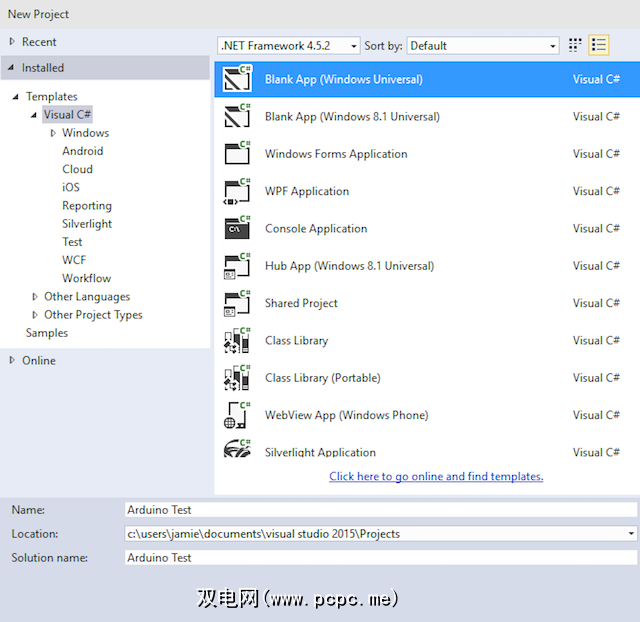Switch to small icons view
The image size is (640, 622).
pos(575,45)
